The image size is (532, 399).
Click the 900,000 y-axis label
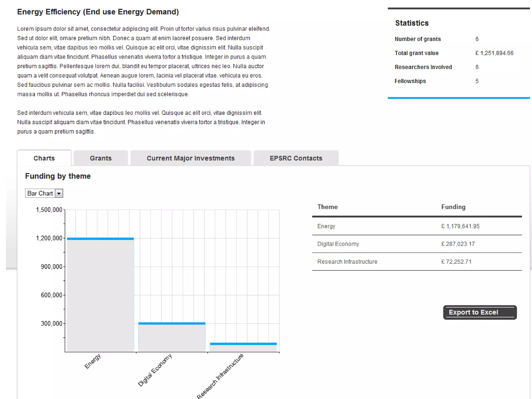(x=52, y=267)
